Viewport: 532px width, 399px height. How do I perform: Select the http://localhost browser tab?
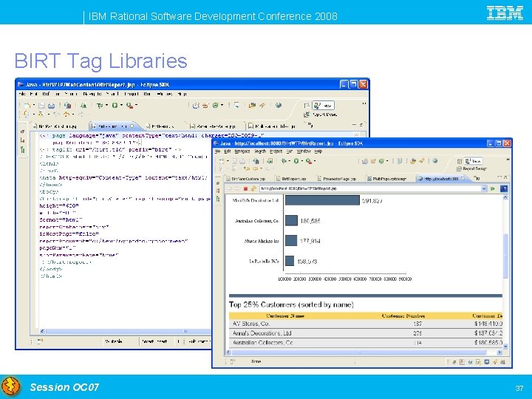tap(441, 179)
